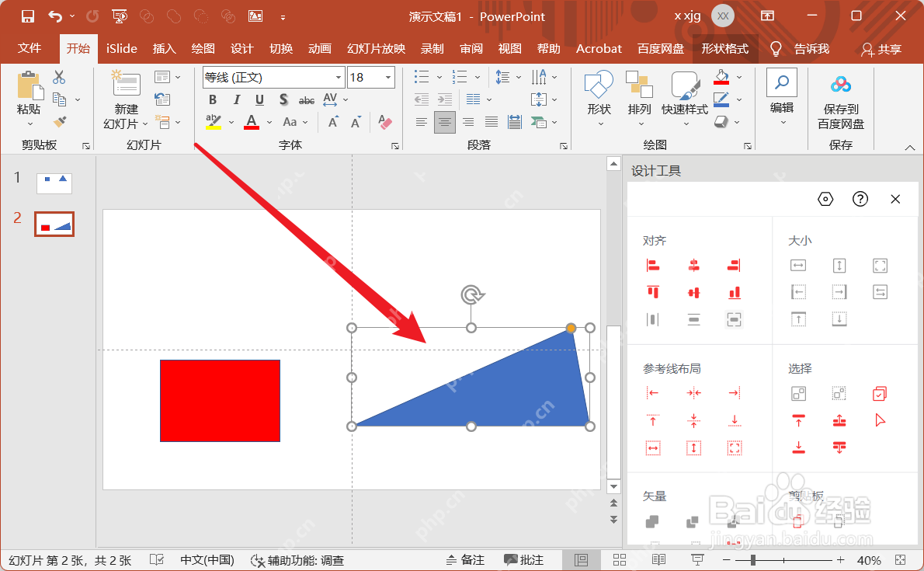Click the align right icon in design tools
Screen dimensions: 924x571
(x=735, y=266)
